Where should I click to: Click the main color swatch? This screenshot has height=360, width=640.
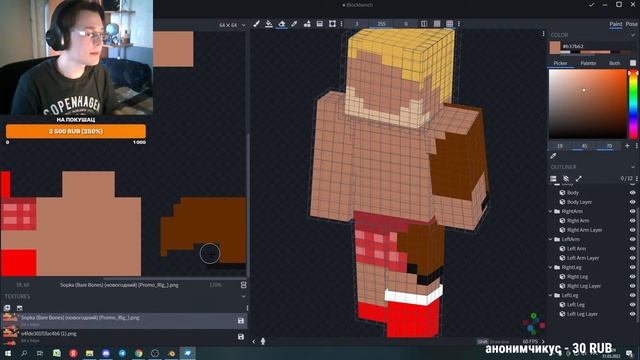(555, 48)
